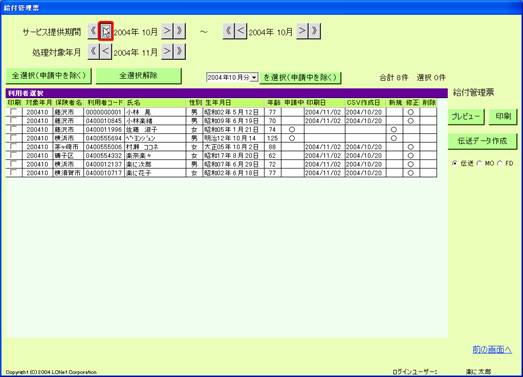Jump back with service period start double-left arrow
This screenshot has height=377, width=523.
click(94, 31)
